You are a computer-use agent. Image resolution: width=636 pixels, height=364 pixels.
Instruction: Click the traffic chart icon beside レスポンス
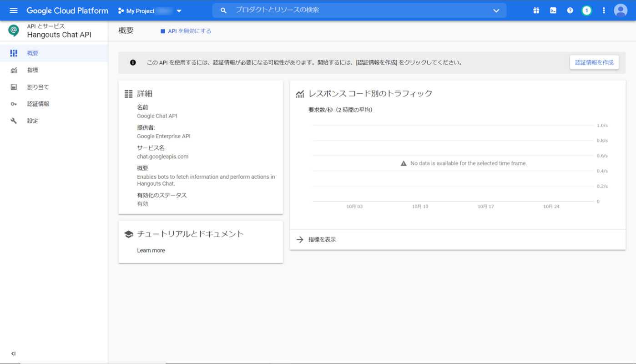point(300,94)
